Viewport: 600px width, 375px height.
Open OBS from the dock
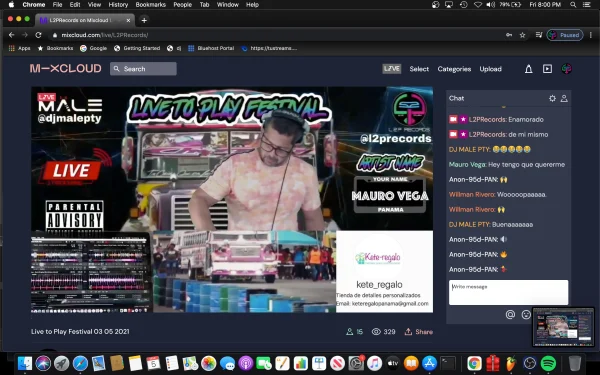coord(530,363)
